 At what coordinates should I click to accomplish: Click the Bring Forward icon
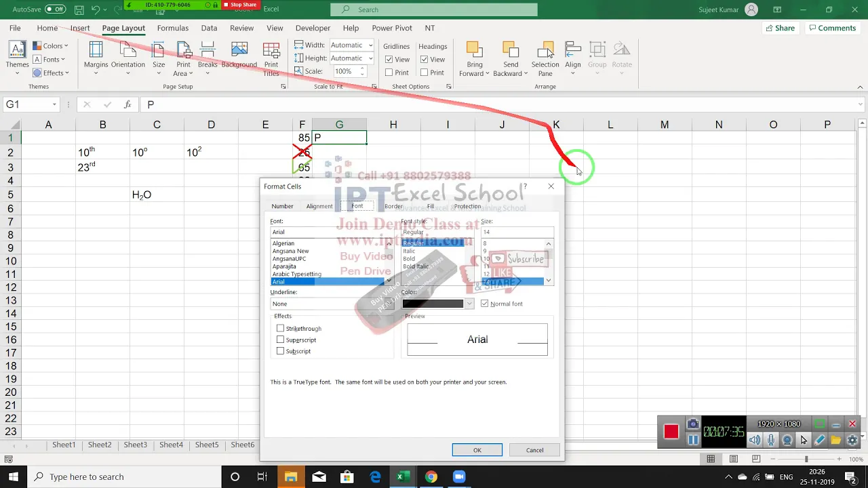474,50
